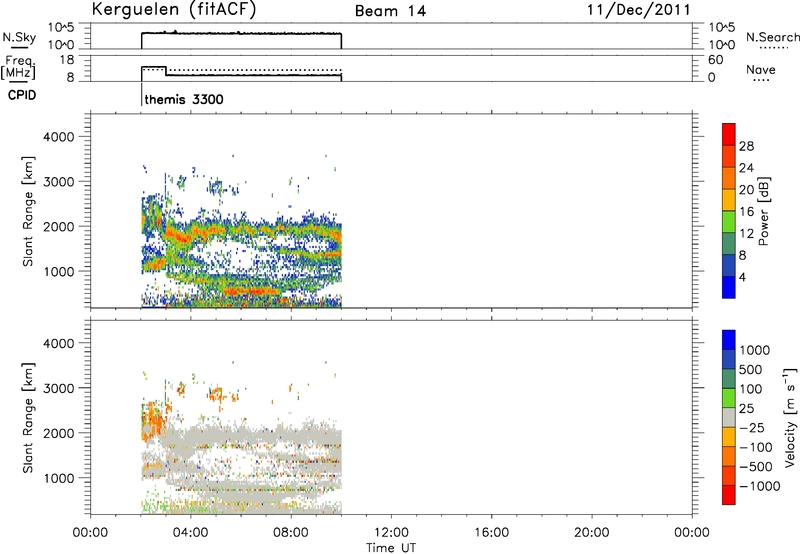Screen dimensions: 800x554
Task: Click the 'themis 3300' CPID text
Action: 184,99
